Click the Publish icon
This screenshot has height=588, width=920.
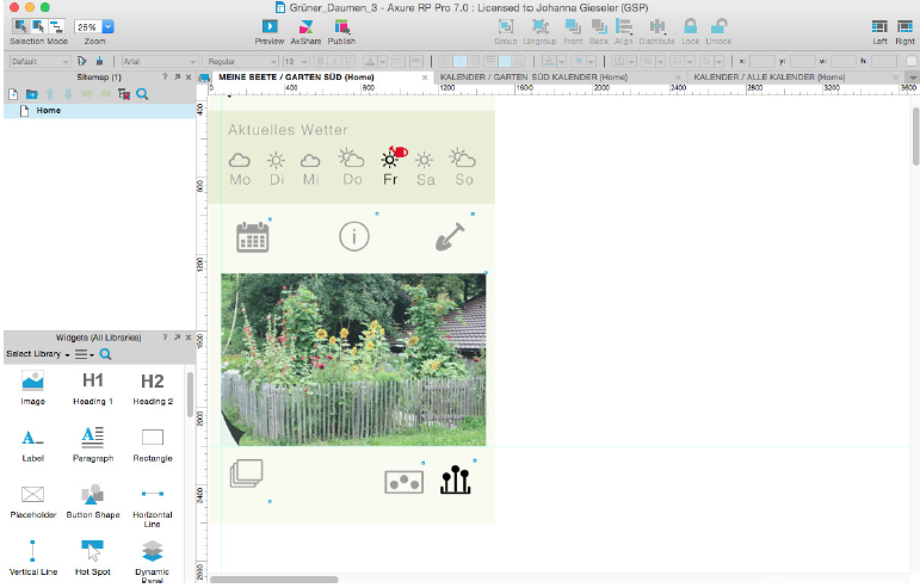click(341, 27)
